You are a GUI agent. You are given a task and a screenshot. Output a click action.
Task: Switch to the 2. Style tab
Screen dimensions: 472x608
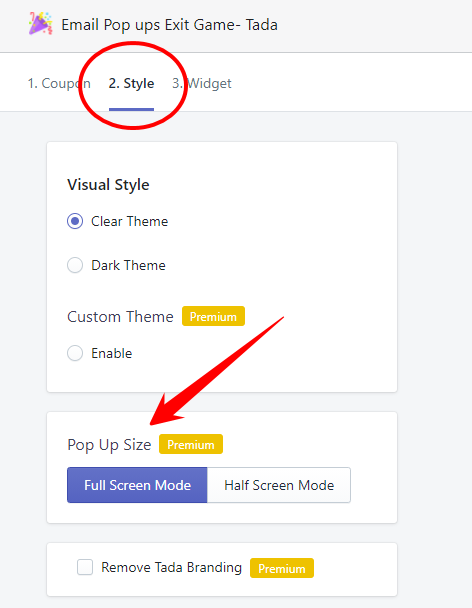point(131,83)
